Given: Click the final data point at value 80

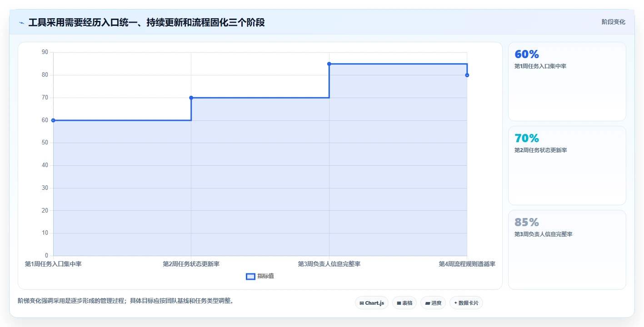Looking at the screenshot, I should point(467,75).
